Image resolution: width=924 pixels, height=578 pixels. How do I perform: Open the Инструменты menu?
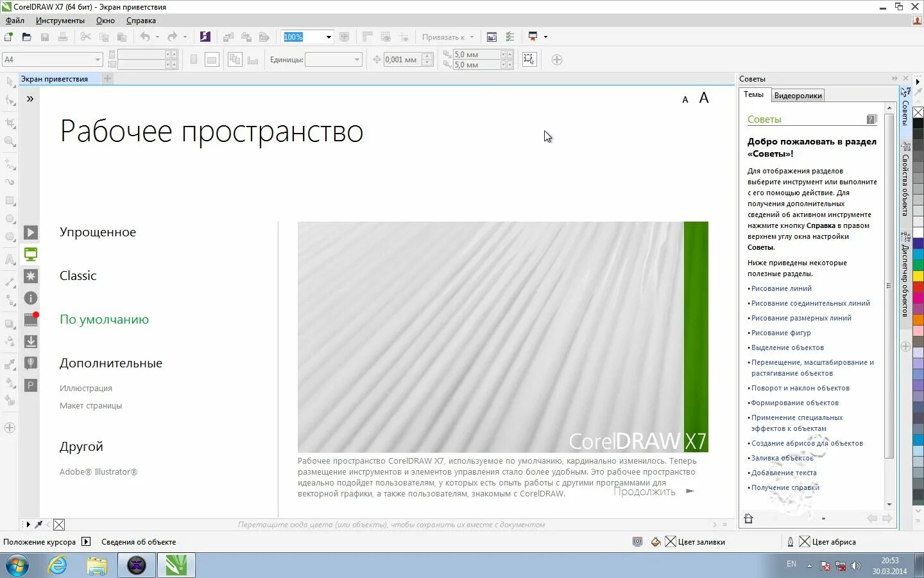tap(60, 21)
